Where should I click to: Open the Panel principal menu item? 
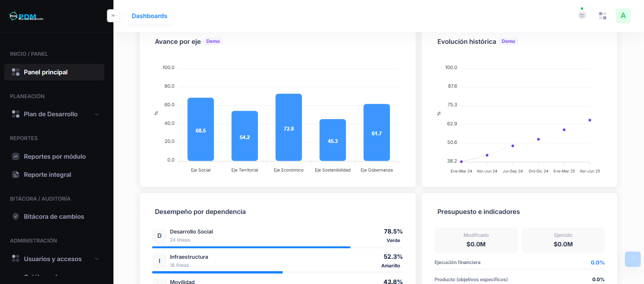[x=54, y=72]
